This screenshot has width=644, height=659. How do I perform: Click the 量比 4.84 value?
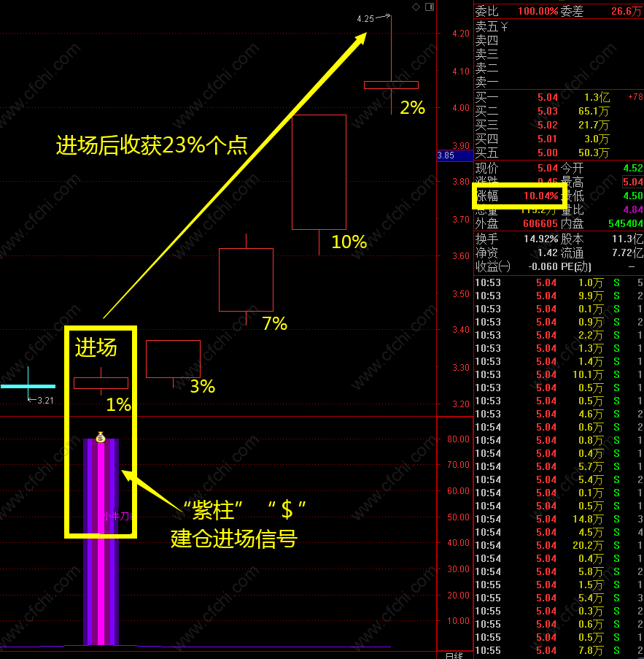[633, 209]
